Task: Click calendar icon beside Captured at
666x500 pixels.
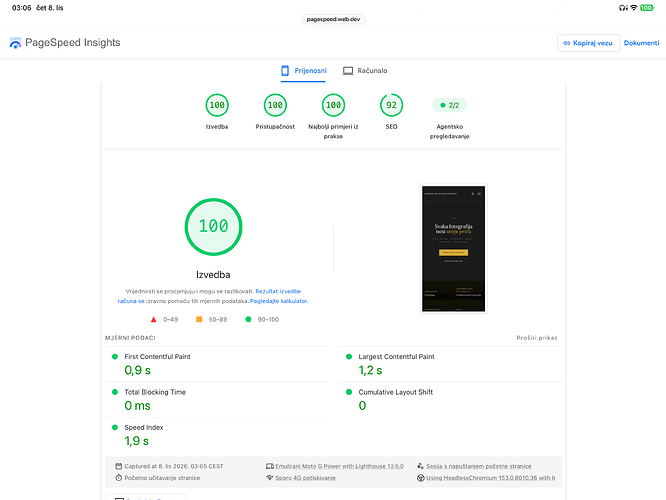Action: pos(119,466)
